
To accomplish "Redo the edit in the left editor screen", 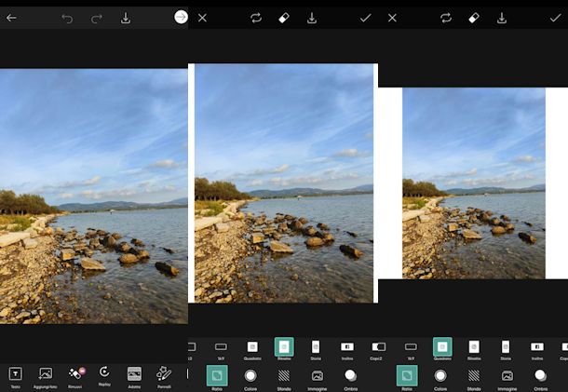I will point(96,18).
